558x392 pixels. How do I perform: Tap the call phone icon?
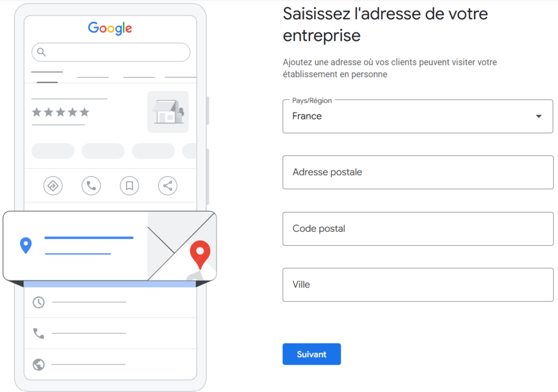[x=91, y=185]
